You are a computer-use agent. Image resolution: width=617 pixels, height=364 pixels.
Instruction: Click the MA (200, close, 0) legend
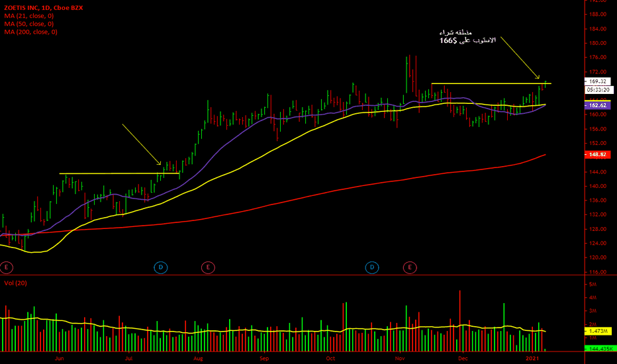[x=30, y=32]
